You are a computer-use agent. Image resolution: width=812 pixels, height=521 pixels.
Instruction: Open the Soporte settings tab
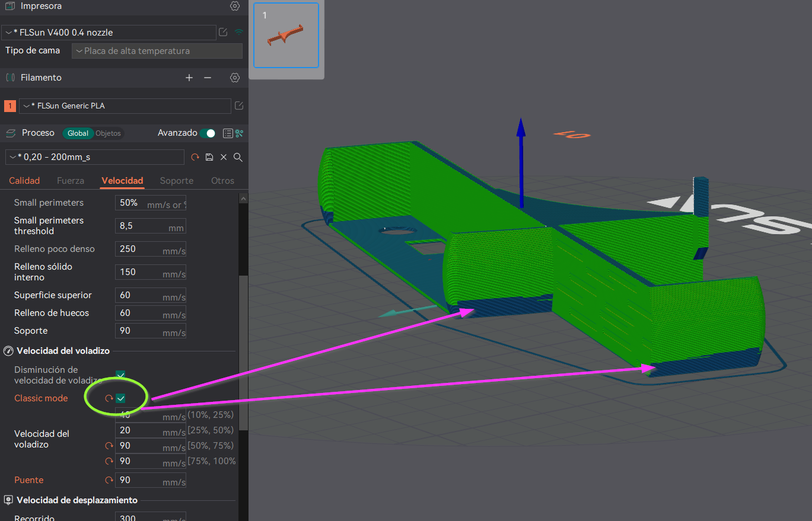tap(176, 180)
